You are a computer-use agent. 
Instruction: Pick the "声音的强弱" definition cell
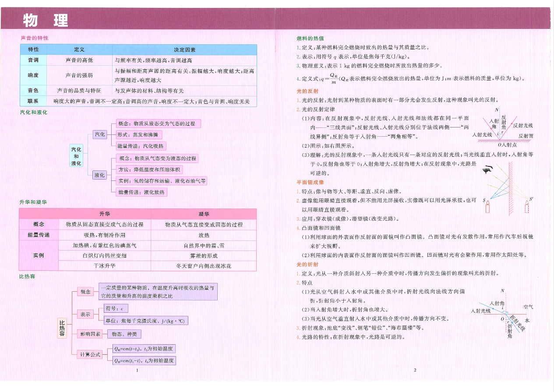(79, 75)
